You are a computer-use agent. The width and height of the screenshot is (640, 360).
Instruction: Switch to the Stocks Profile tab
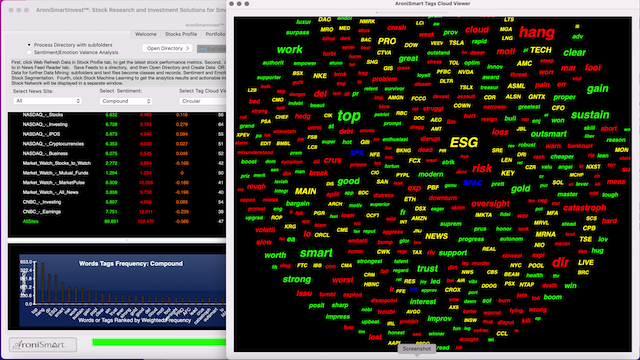tap(181, 34)
